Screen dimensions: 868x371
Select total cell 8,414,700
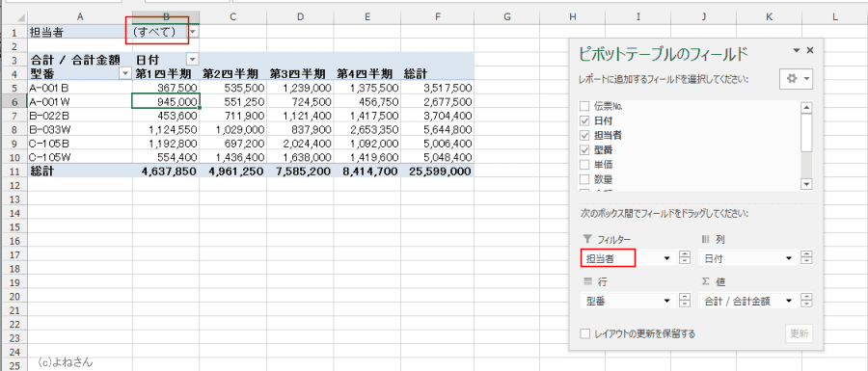(x=367, y=172)
